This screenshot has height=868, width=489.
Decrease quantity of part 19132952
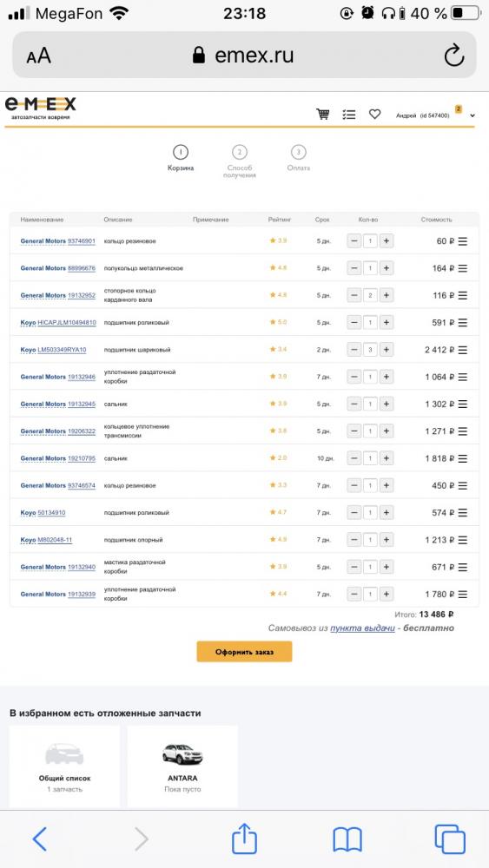pos(354,295)
